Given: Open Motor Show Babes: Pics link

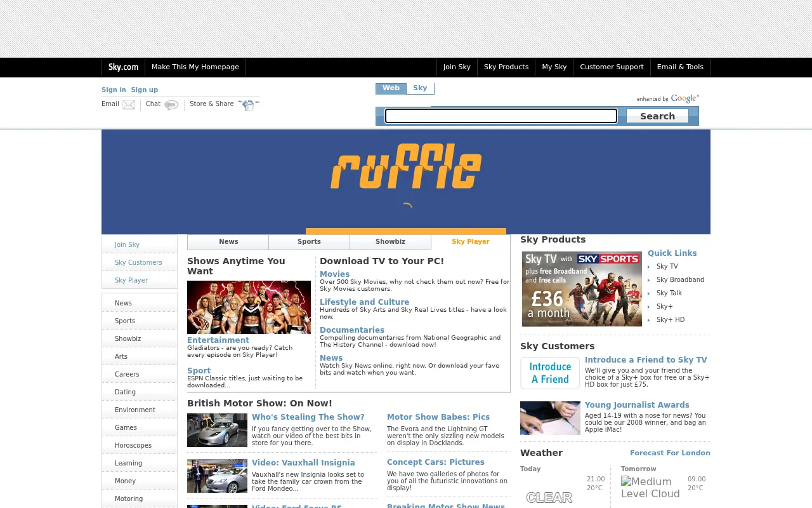Looking at the screenshot, I should point(438,417).
